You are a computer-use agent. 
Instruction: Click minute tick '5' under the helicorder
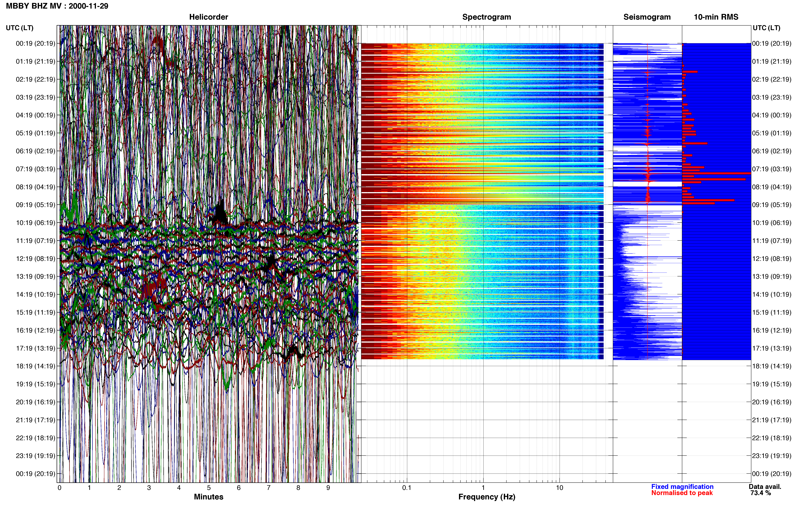pos(209,488)
